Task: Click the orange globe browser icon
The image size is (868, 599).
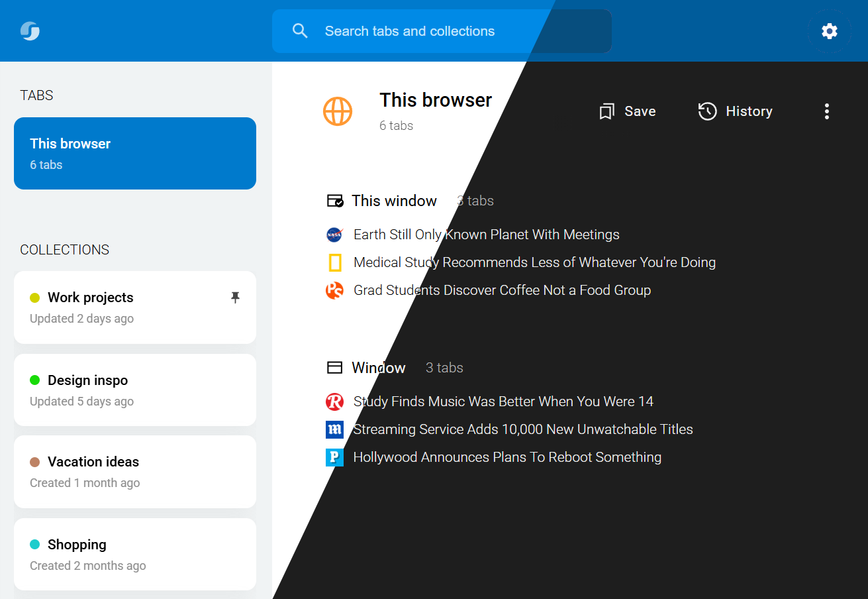Action: tap(338, 111)
